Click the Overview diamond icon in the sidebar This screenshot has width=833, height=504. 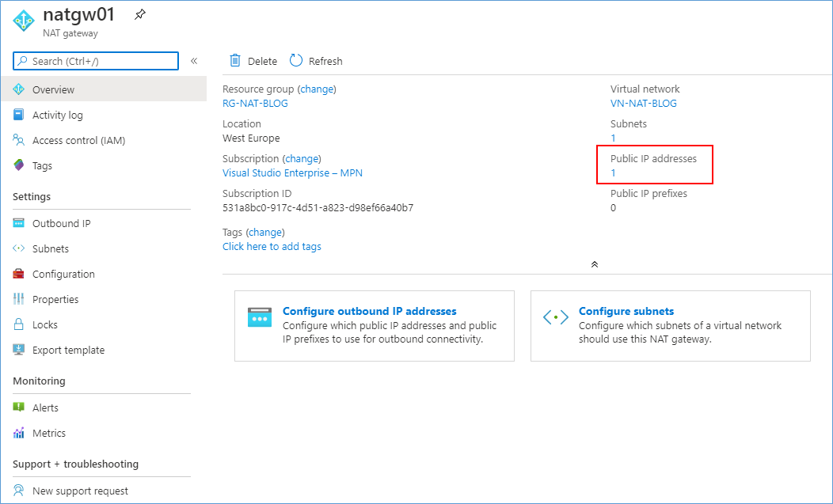tap(18, 89)
